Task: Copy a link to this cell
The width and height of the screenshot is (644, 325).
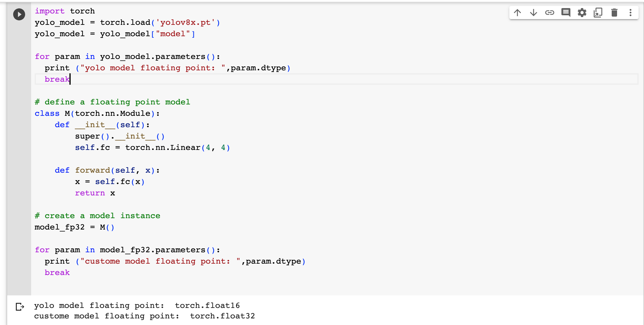Action: (550, 13)
